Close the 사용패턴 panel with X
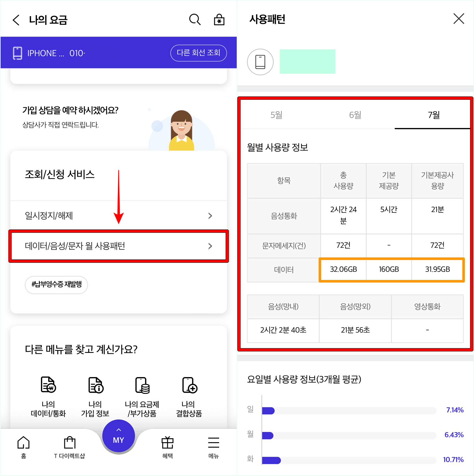 click(x=459, y=19)
